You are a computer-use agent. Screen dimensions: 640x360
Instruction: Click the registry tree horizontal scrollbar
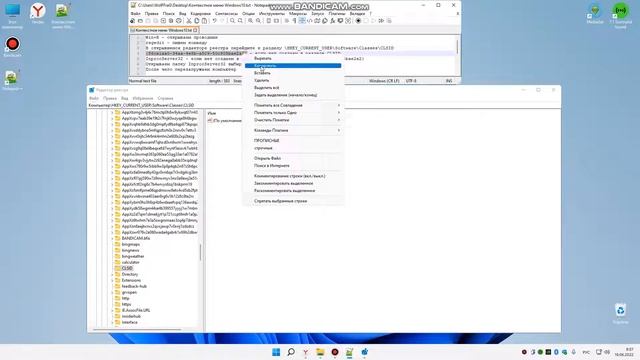click(x=137, y=329)
